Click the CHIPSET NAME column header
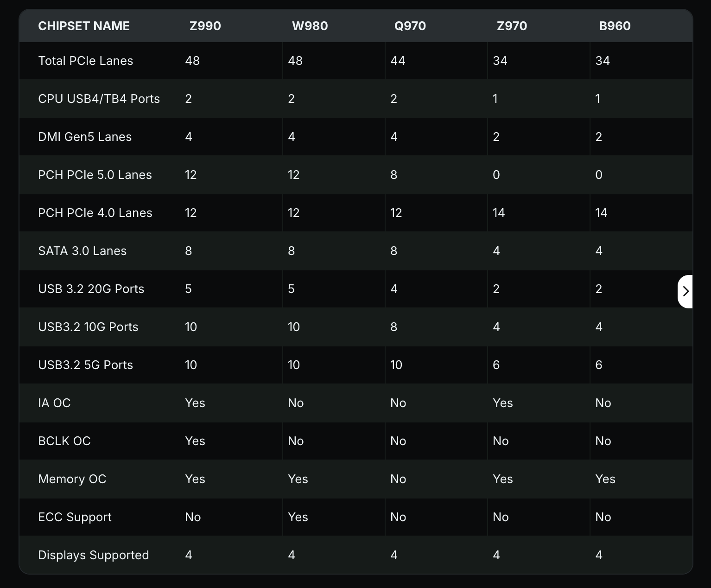This screenshot has height=588, width=711. pyautogui.click(x=84, y=26)
